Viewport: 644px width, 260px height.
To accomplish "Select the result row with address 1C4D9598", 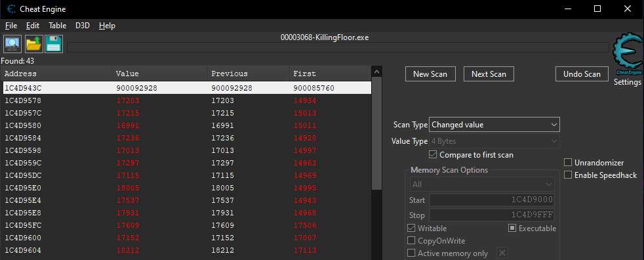I will pyautogui.click(x=187, y=150).
